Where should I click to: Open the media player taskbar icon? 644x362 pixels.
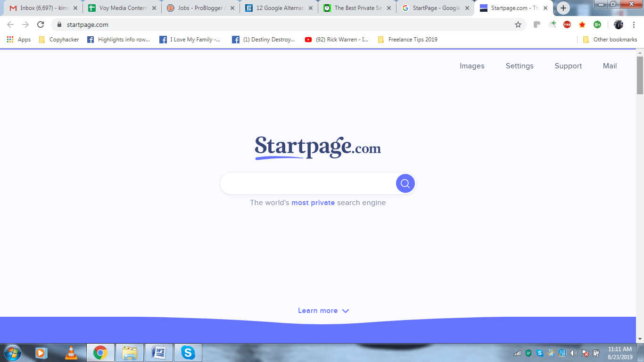tap(41, 353)
